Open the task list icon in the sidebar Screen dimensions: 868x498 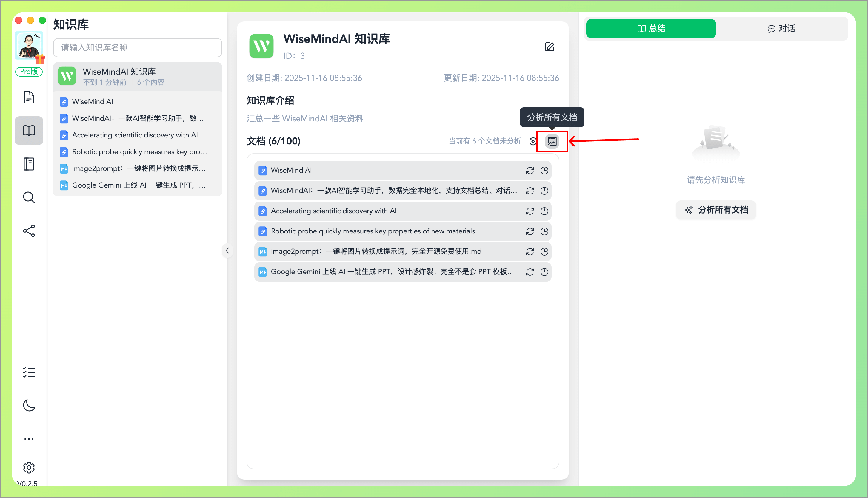point(29,372)
